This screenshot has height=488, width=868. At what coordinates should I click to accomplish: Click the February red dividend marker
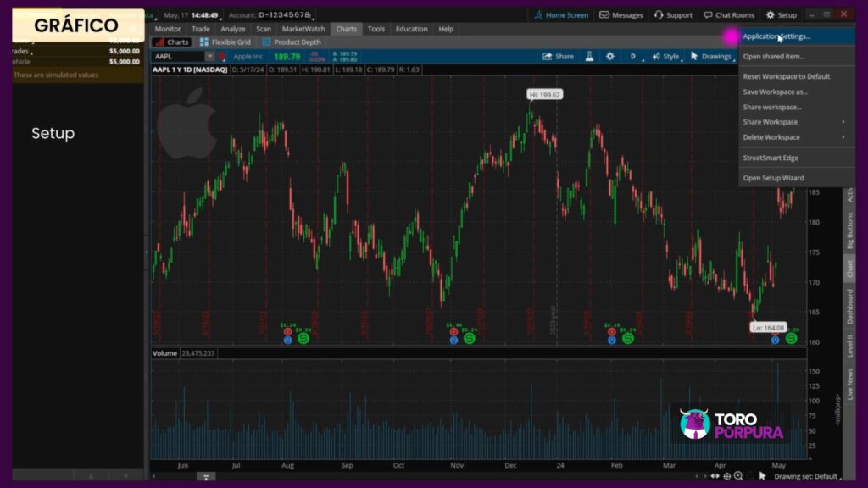(x=612, y=332)
